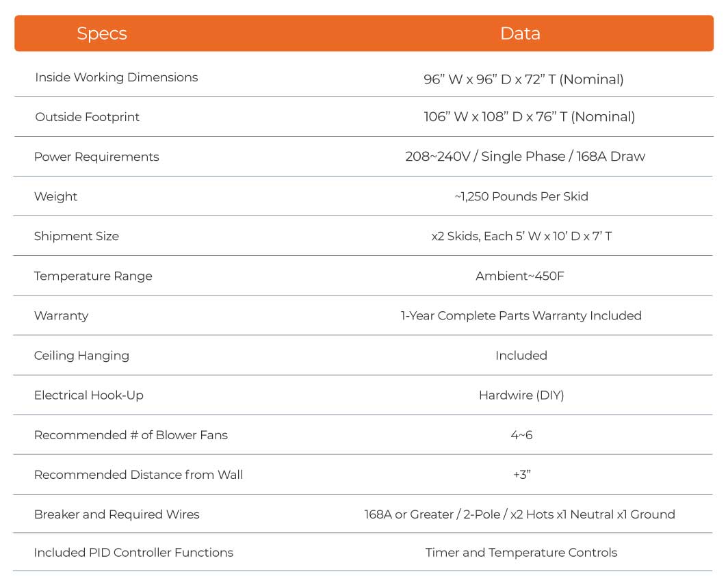
Task: Select the Recommended # of Blower Fans label
Action: (x=131, y=435)
